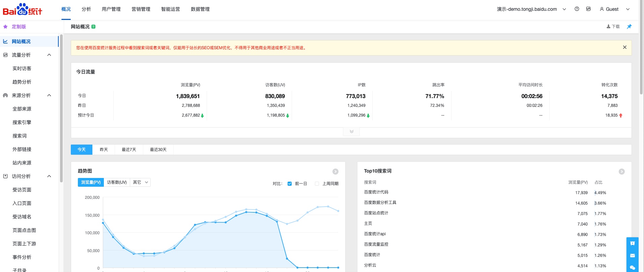This screenshot has height=272, width=644.
Task: Click the green down arrow beside 2,677,882
Action: coord(202,116)
